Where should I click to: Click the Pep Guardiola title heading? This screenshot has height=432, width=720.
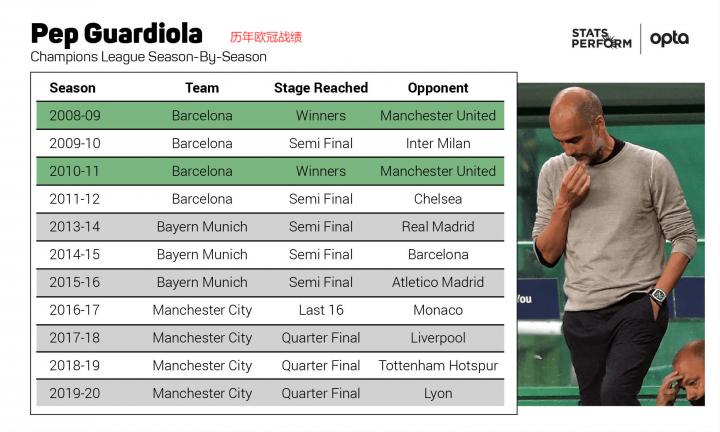coord(117,34)
